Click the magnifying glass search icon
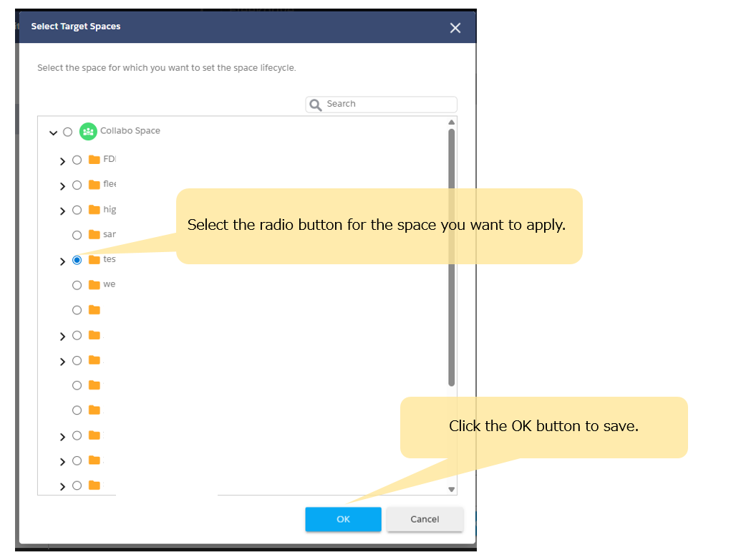Viewport: 731px width, 560px height. point(316,105)
